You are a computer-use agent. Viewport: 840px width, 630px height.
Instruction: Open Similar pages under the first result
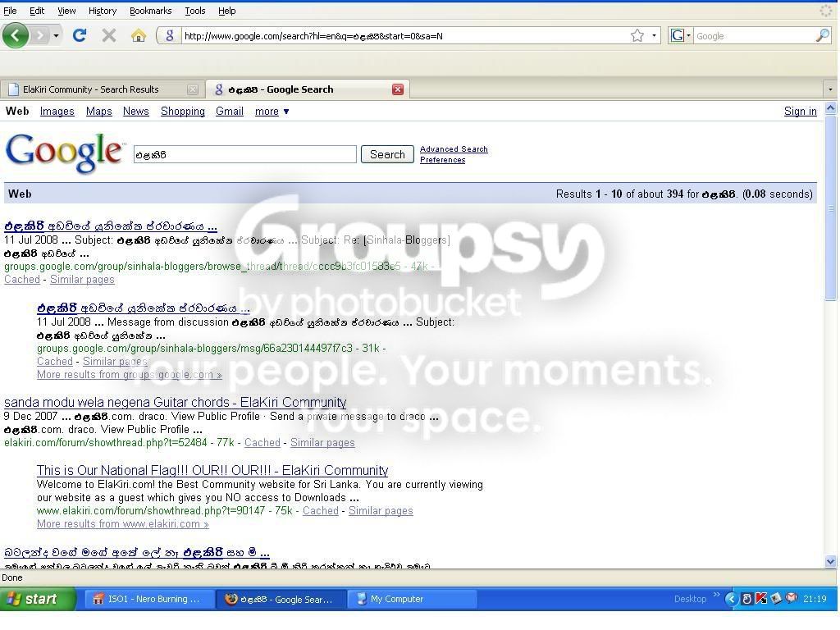click(82, 280)
